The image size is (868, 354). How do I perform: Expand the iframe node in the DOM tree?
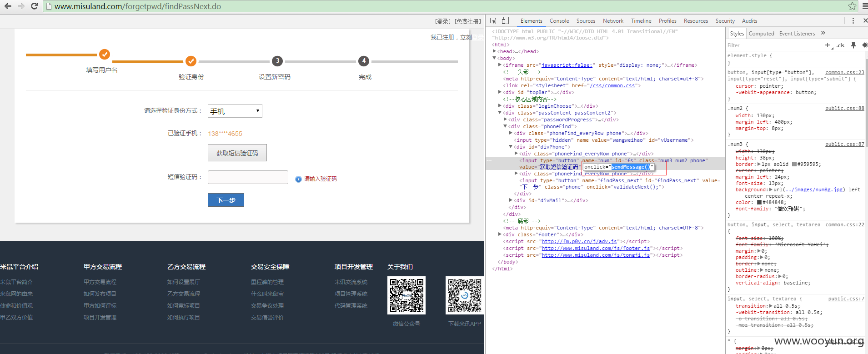point(500,65)
